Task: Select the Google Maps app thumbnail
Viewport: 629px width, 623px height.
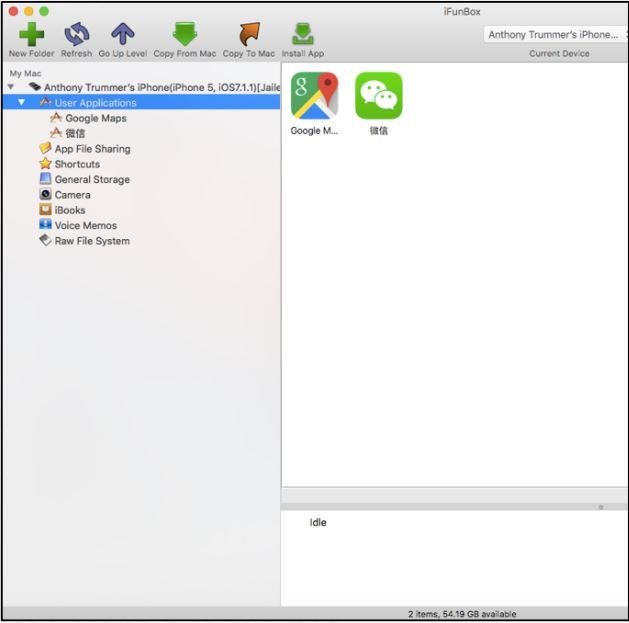Action: point(314,95)
